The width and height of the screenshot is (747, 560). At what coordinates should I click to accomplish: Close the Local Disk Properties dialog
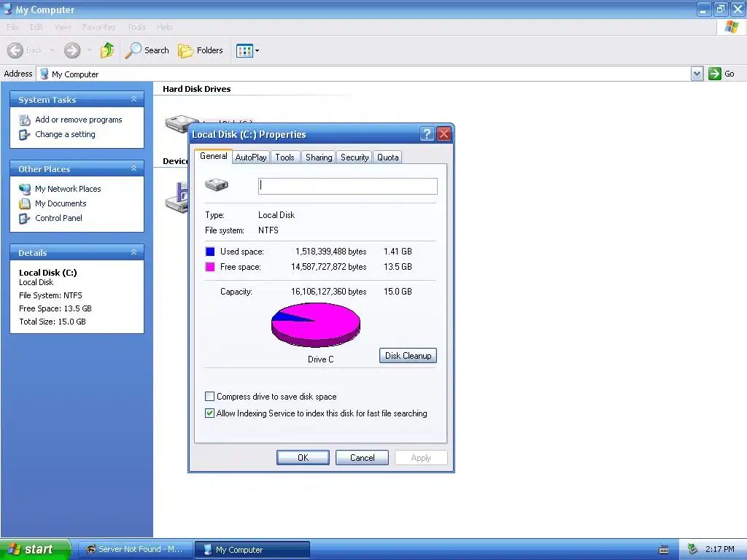[444, 134]
